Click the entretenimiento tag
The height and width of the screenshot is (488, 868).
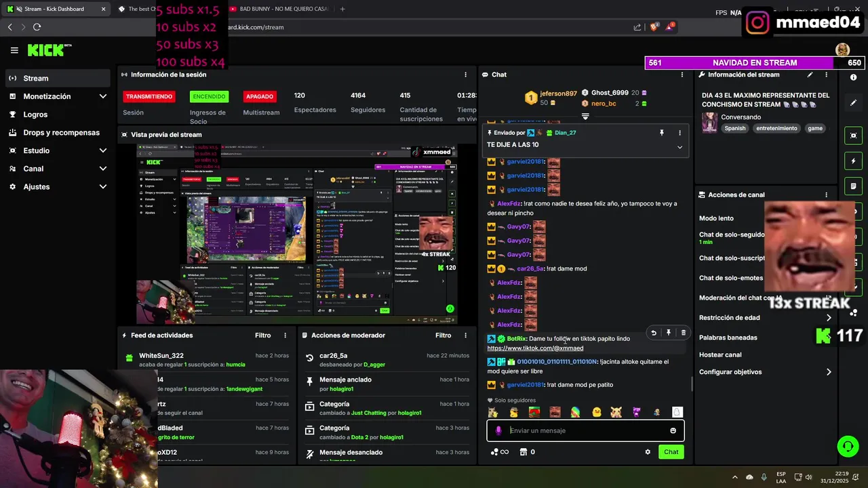(776, 128)
